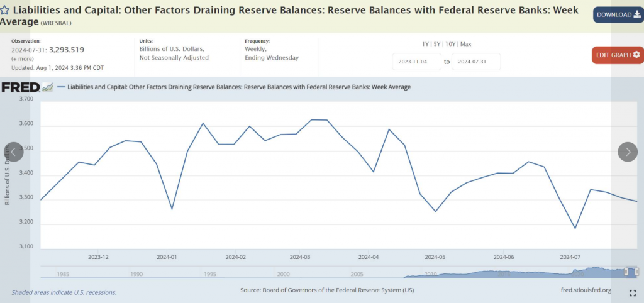Click the favorite star next to the title

pyautogui.click(x=6, y=11)
